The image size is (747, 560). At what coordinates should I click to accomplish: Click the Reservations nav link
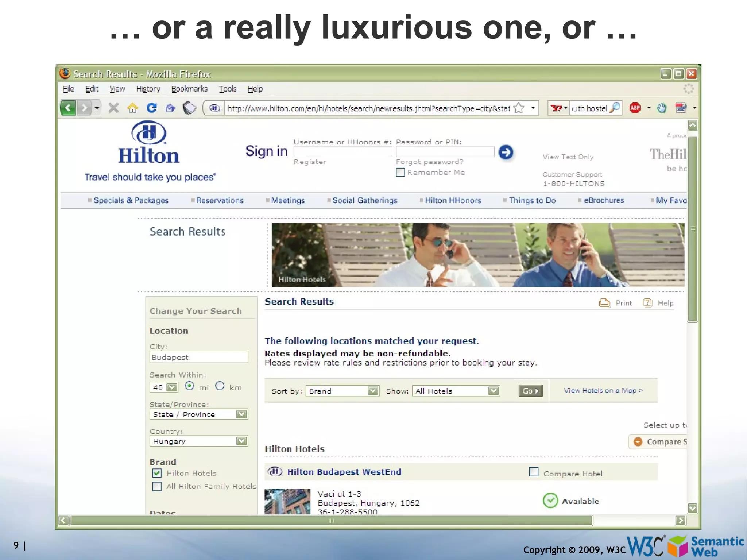click(220, 200)
